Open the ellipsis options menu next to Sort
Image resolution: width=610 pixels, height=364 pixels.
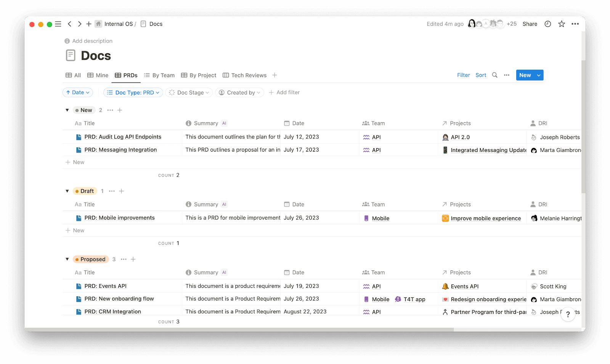click(507, 75)
